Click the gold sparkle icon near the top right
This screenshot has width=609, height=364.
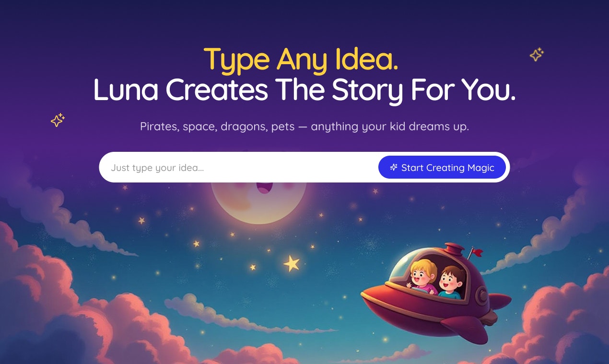pos(537,55)
